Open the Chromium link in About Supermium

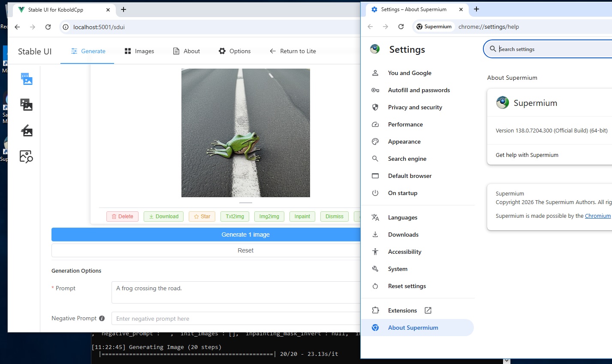598,216
